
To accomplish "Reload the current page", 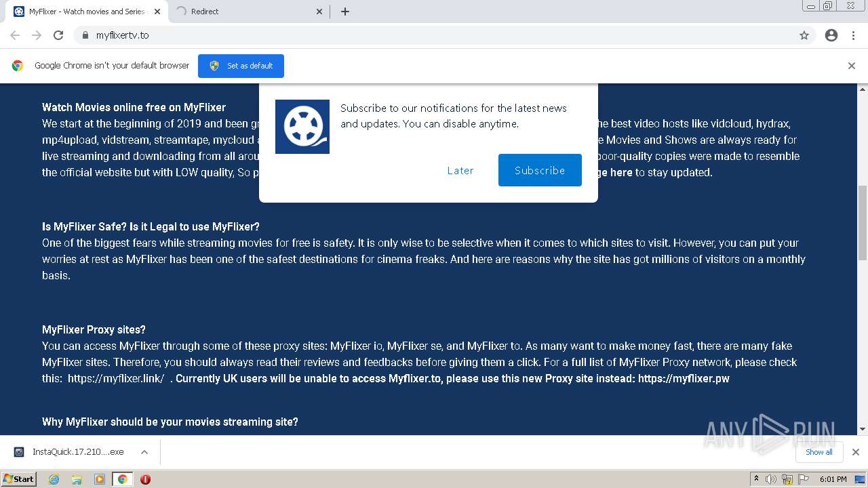I will pos(58,35).
